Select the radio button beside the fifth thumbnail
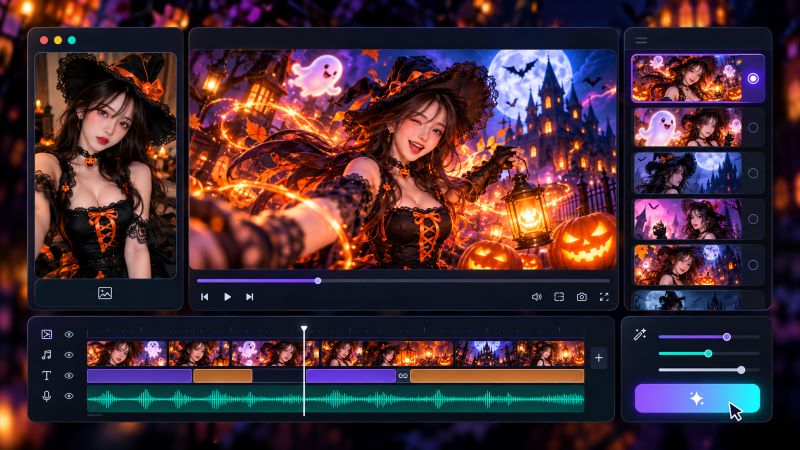Image resolution: width=800 pixels, height=450 pixels. click(753, 265)
